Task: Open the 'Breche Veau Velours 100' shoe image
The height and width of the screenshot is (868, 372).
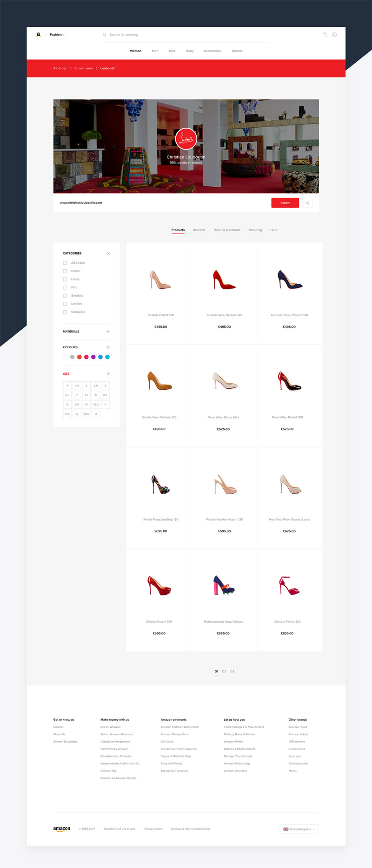Action: click(x=159, y=381)
